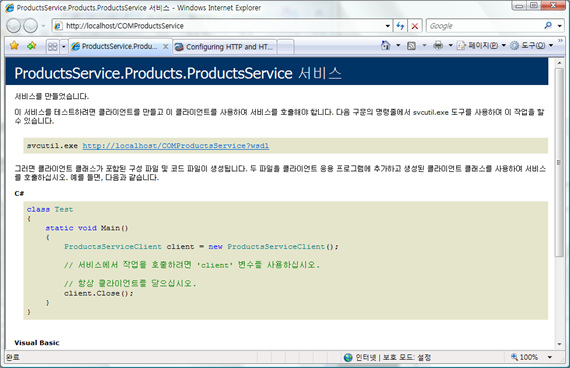Click the Visual Basic section label
Screen dimensions: 570x368
pyautogui.click(x=37, y=343)
